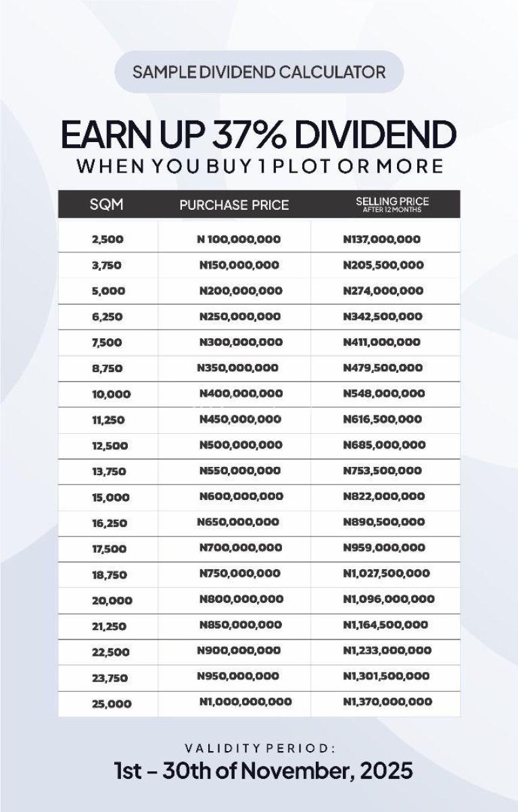Select the 17,500 SQM row label

[x=110, y=549]
